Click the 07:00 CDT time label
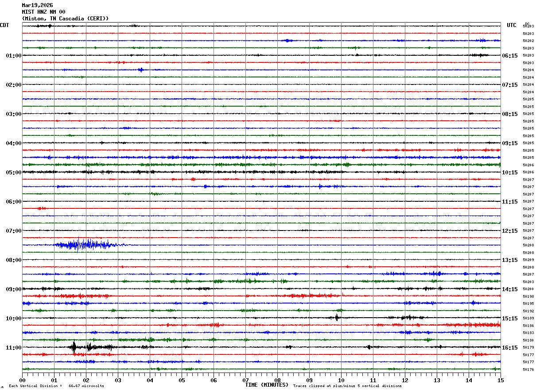 (x=14, y=231)
